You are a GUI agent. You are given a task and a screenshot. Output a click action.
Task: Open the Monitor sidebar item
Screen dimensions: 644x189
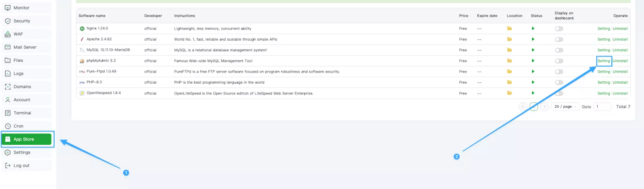[x=27, y=8]
